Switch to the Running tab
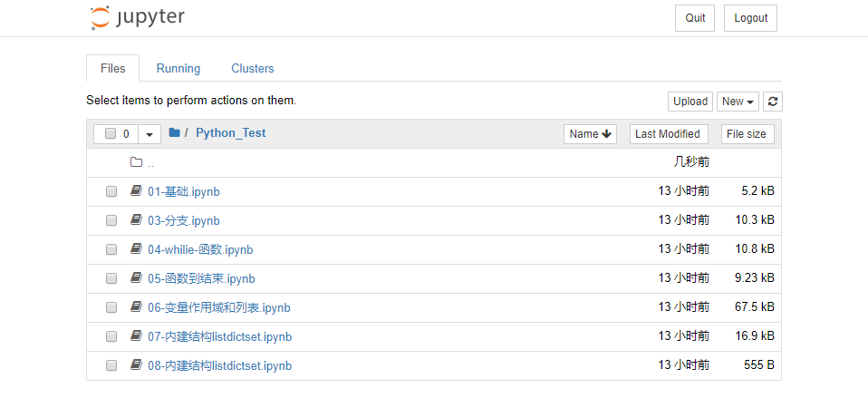Screen dimensions: 868x398 coord(178,69)
